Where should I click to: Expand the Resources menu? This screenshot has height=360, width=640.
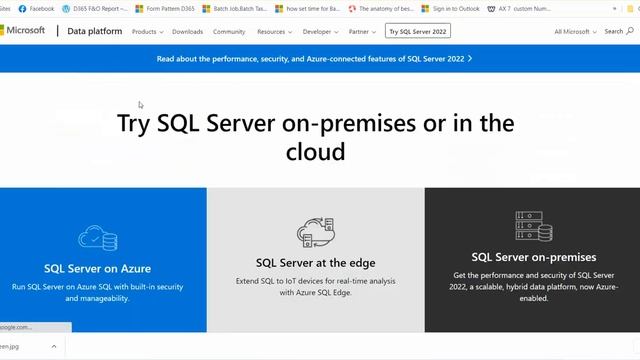tap(274, 31)
